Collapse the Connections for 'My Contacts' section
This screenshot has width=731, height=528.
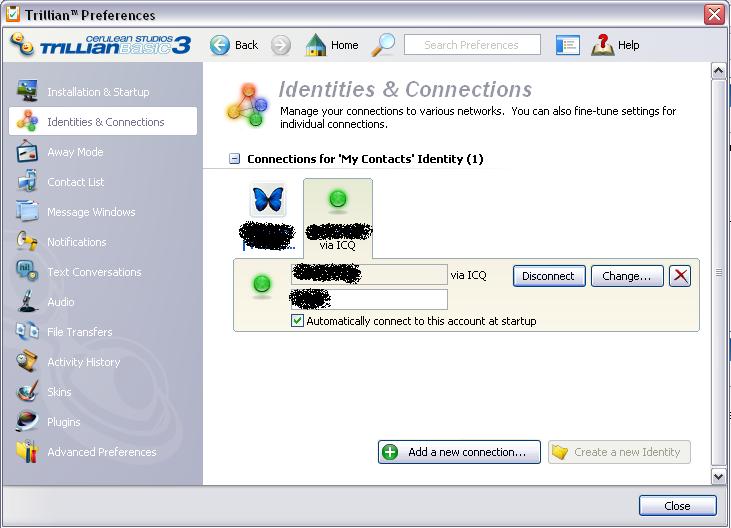(234, 159)
